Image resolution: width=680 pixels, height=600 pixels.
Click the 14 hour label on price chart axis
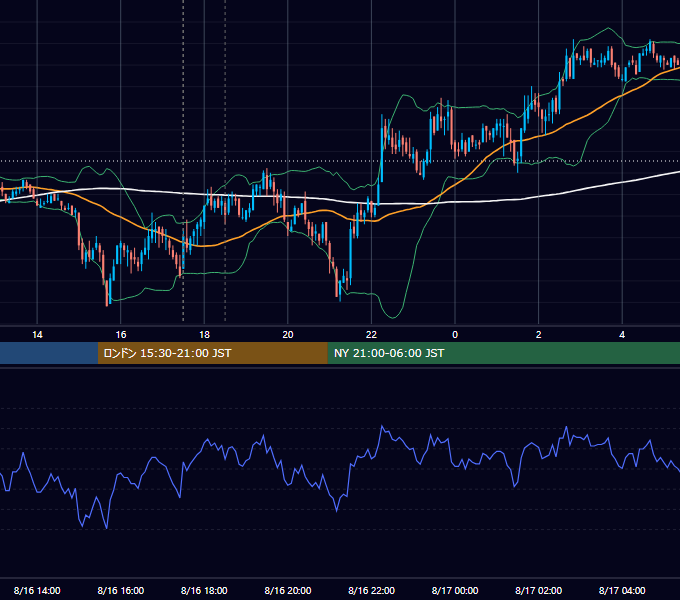click(37, 335)
